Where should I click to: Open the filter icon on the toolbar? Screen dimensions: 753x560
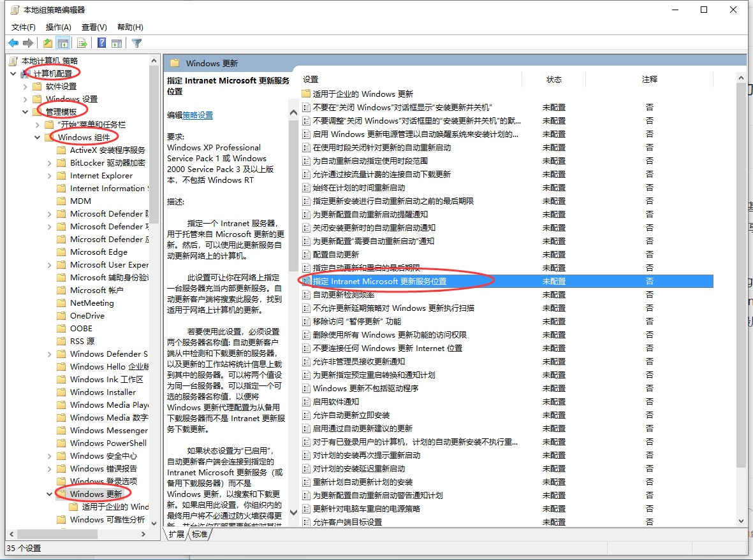pos(136,42)
